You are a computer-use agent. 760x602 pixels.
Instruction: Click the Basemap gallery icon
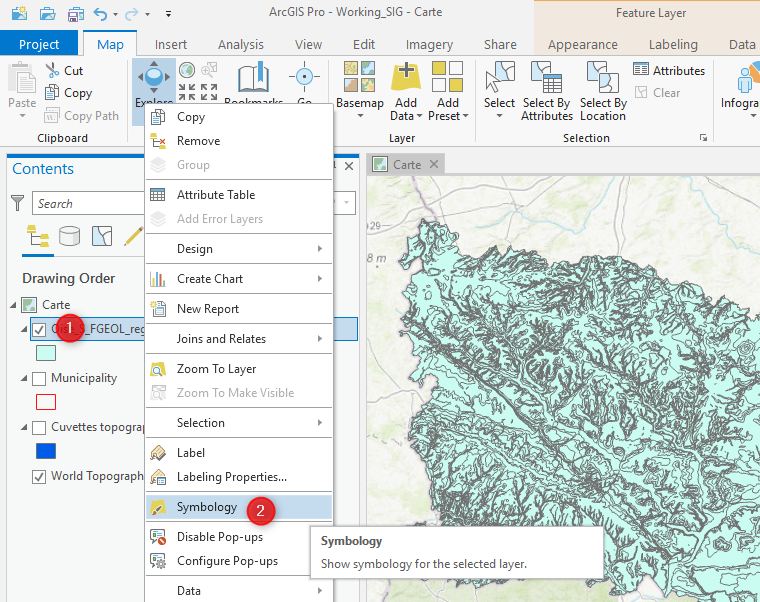click(360, 77)
